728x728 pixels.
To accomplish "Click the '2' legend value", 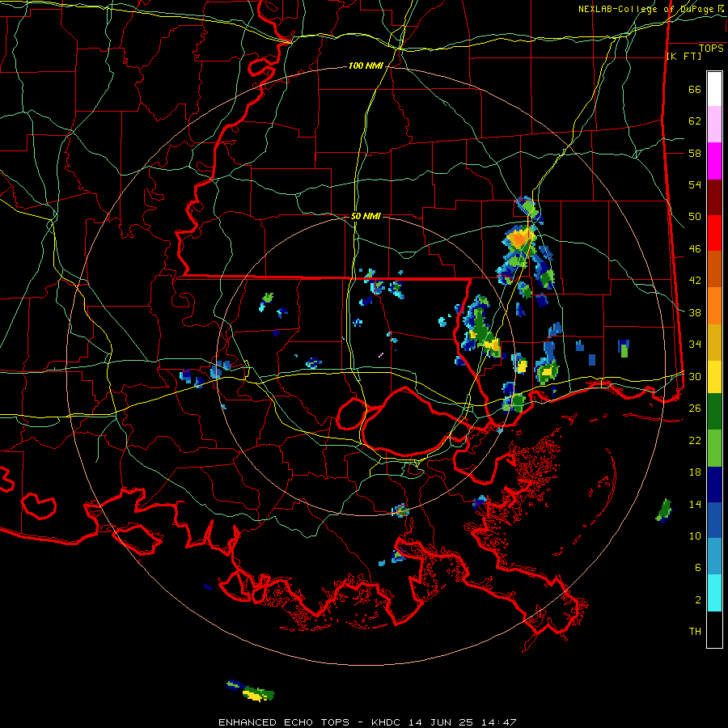I will coord(698,599).
